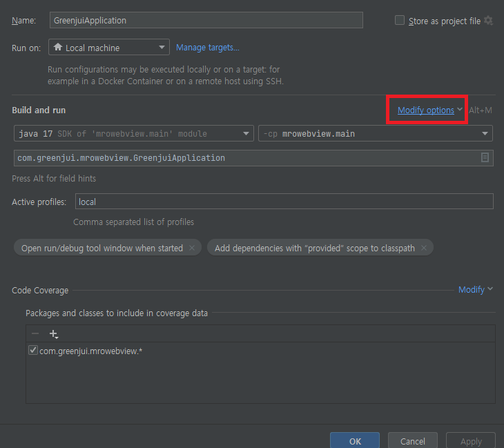
Task: Uncheck the com.greenjui.mrowebview.* coverage checkbox
Action: (x=32, y=350)
